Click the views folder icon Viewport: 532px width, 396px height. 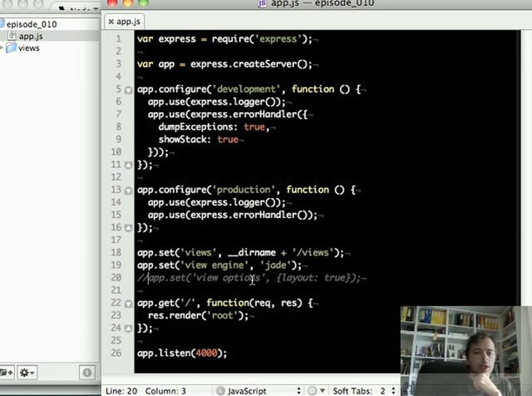(x=11, y=48)
